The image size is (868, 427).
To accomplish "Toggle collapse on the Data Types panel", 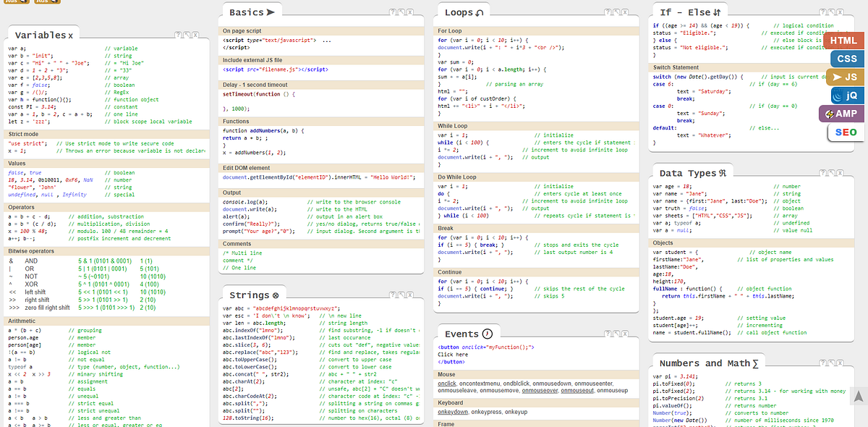I will pyautogui.click(x=831, y=174).
